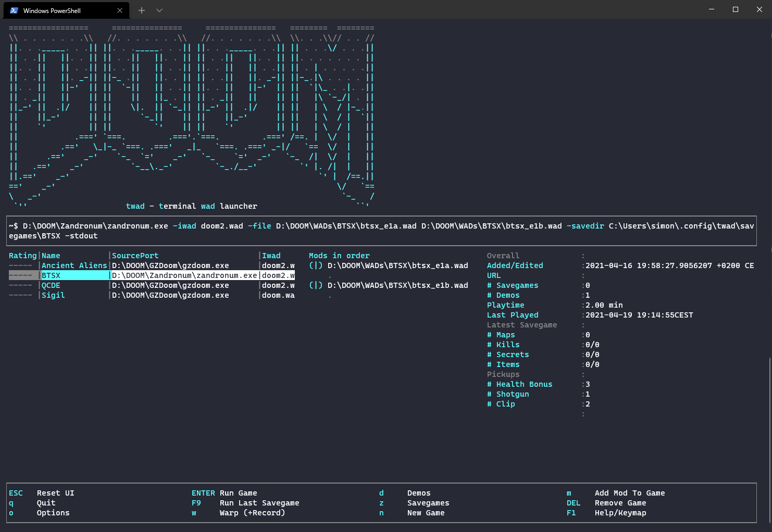Expand the terminal profile dropdown chevron

[159, 10]
